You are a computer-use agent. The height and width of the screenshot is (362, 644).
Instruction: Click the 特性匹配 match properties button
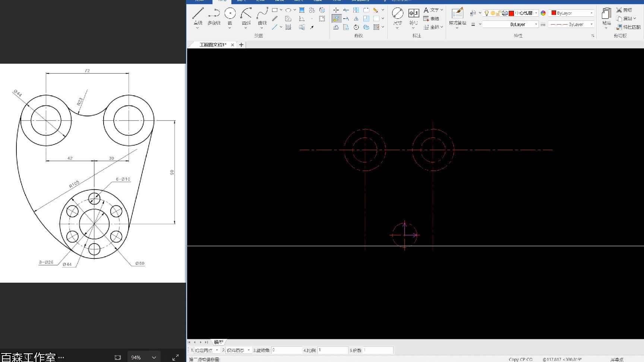(628, 27)
